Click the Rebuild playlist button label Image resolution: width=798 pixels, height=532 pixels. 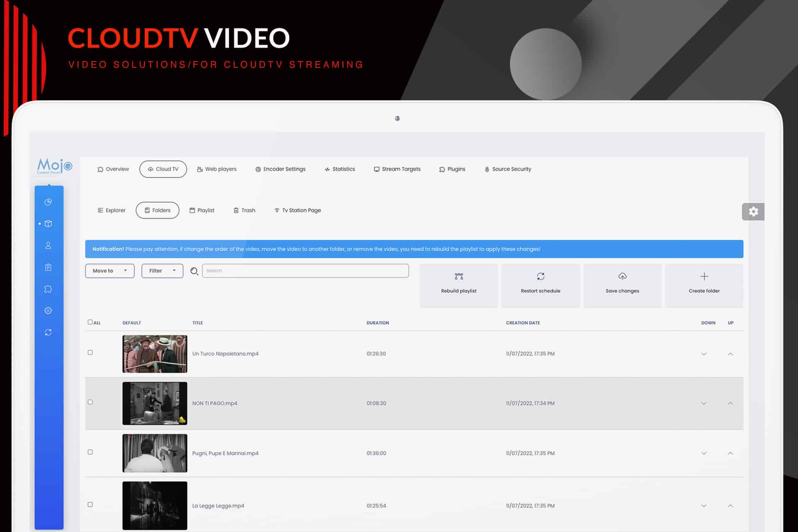point(459,291)
